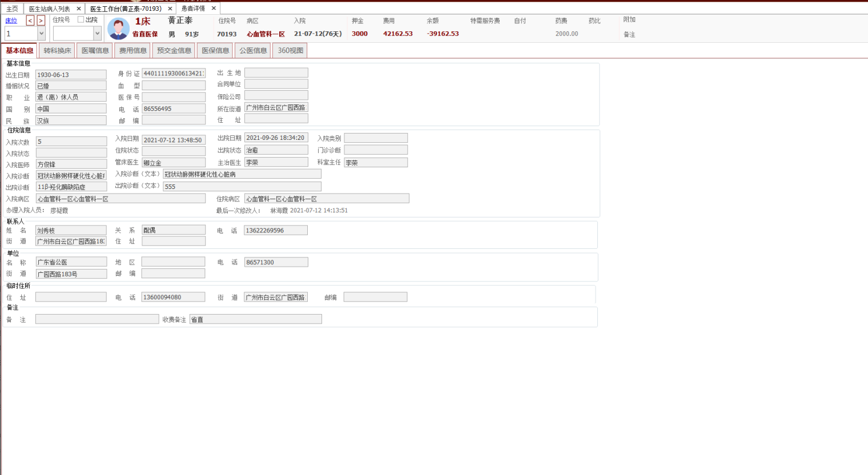
Task: Click contact 姓名 field 刘秀枝
Action: click(71, 230)
